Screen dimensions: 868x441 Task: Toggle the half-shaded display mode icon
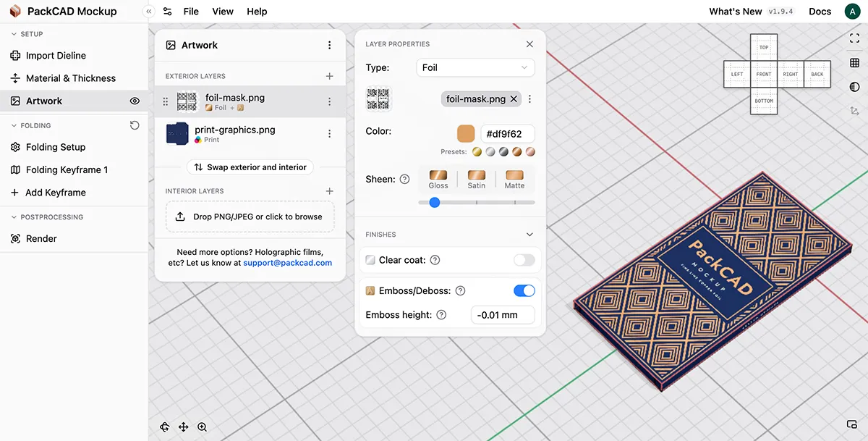click(x=854, y=87)
